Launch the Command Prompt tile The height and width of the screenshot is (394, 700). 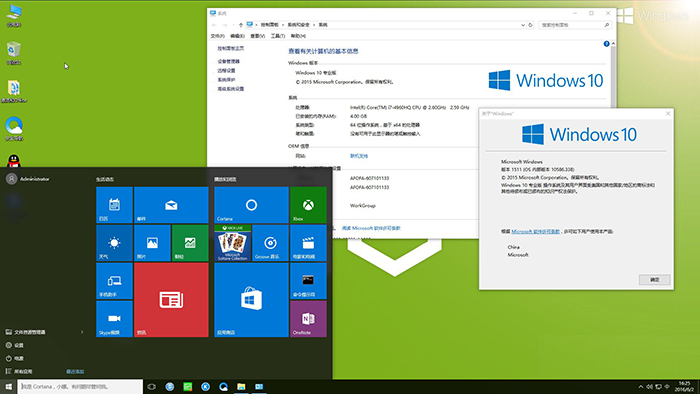[308, 281]
